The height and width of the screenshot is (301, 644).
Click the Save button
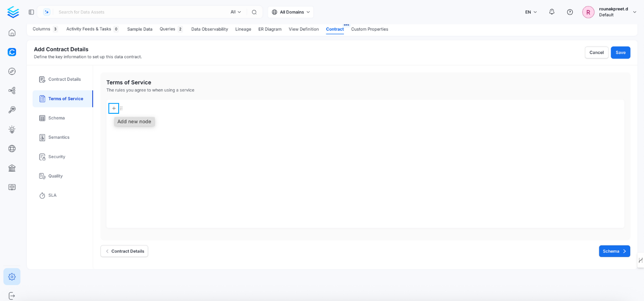coord(620,52)
